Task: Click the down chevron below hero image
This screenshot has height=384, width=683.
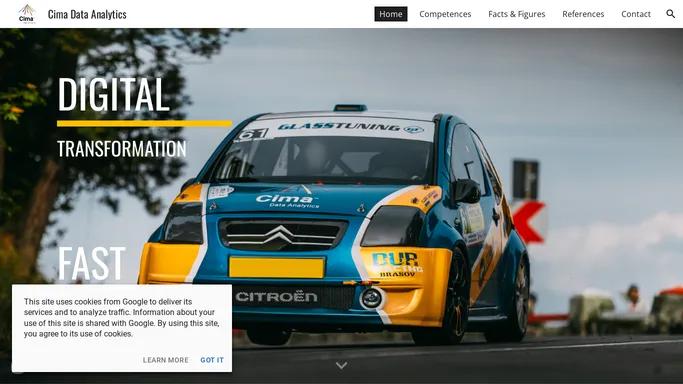Action: pyautogui.click(x=342, y=365)
